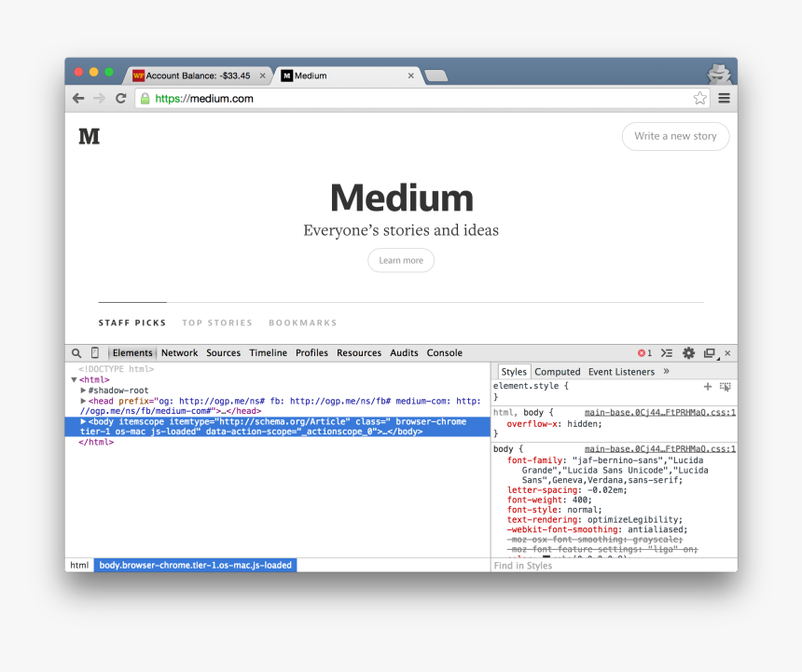Open the Resources DevTools tab

point(359,352)
